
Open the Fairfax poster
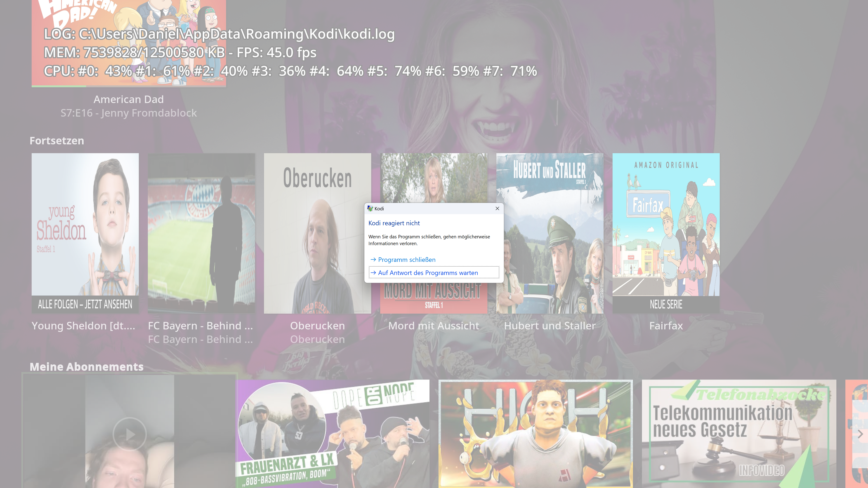666,233
